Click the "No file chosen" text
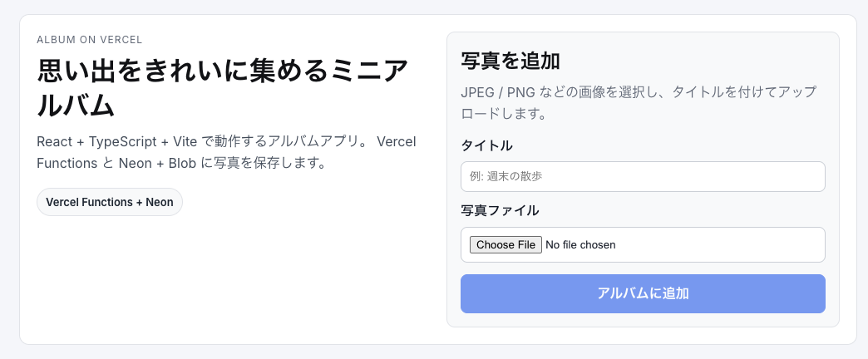This screenshot has height=359, width=868. point(580,244)
